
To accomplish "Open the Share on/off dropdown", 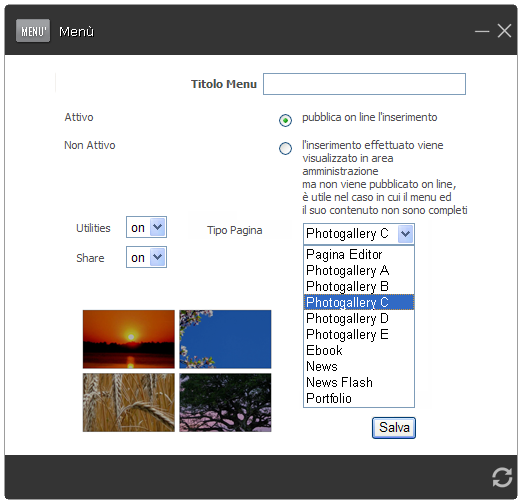I will pos(146,257).
